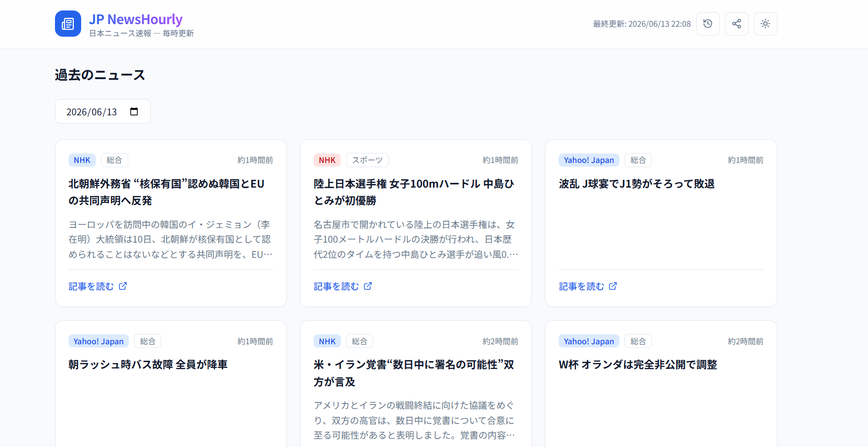Click 総合 tag on 朝ラッシュ時バス故障 card
The width and height of the screenshot is (868, 447).
148,341
